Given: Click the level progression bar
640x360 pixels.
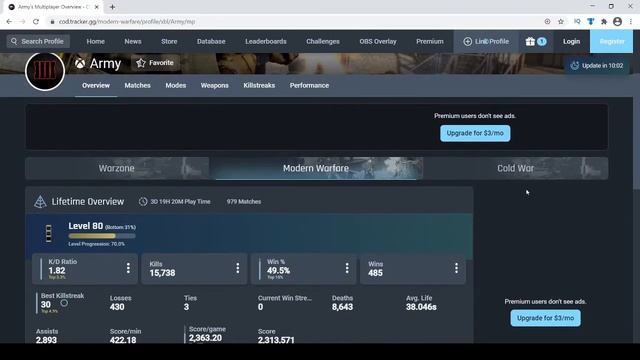Looking at the screenshot, I should pyautogui.click(x=102, y=236).
